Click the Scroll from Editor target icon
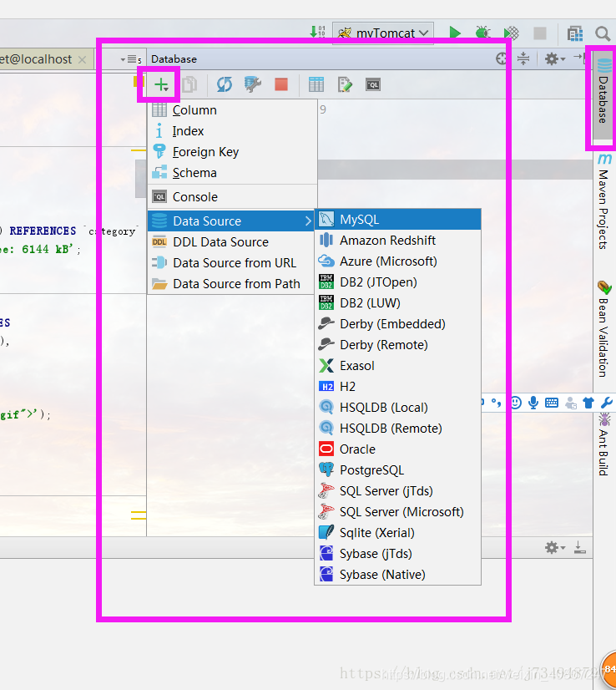The image size is (616, 690). pyautogui.click(x=502, y=58)
